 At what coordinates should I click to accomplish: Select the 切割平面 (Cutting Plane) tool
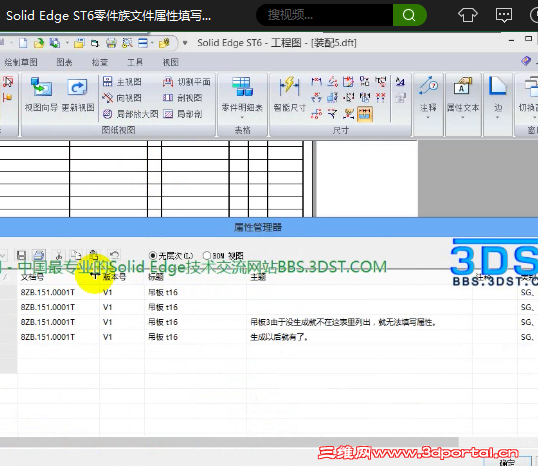187,82
